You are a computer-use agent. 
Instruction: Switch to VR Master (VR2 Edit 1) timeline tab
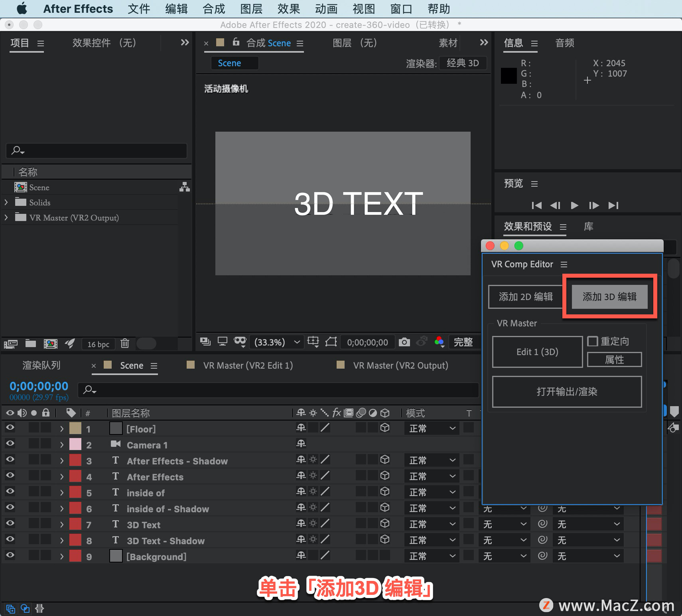tap(248, 365)
